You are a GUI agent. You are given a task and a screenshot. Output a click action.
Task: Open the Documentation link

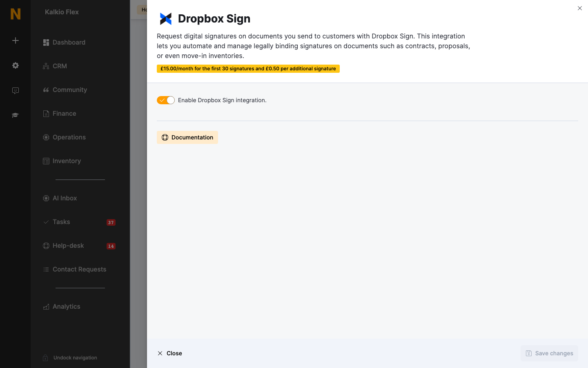coord(187,137)
